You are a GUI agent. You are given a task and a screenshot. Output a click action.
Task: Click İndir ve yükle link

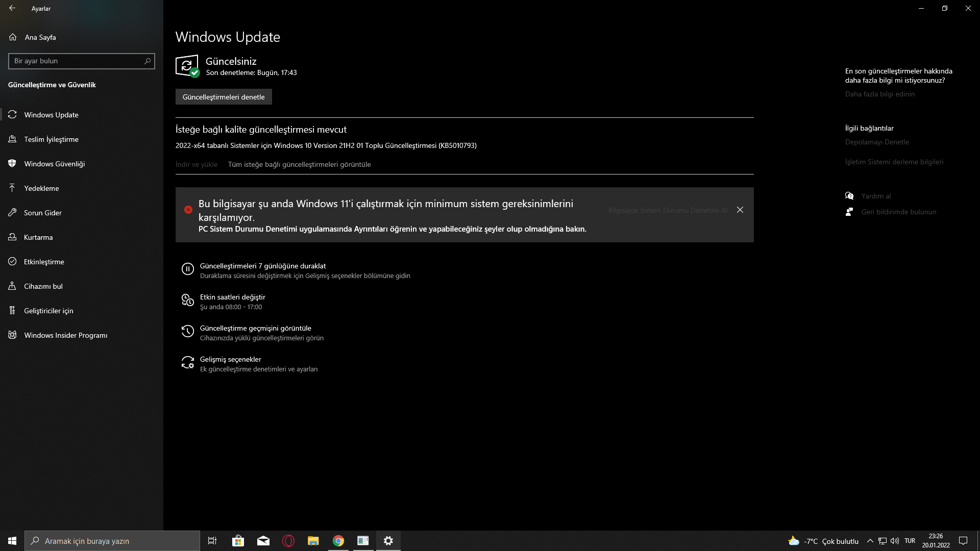(197, 164)
